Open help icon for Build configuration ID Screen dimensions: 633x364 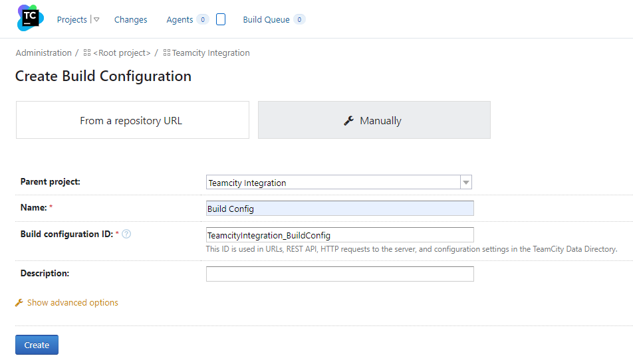pyautogui.click(x=126, y=234)
